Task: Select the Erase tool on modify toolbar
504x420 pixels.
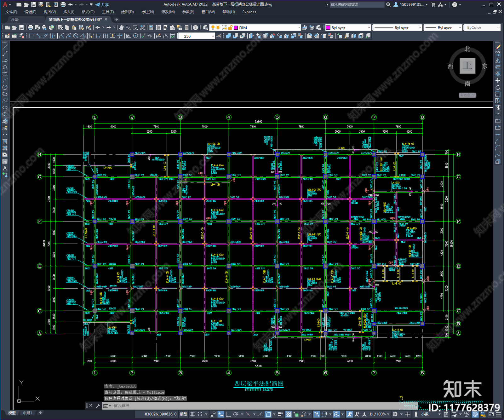Action: click(x=498, y=47)
